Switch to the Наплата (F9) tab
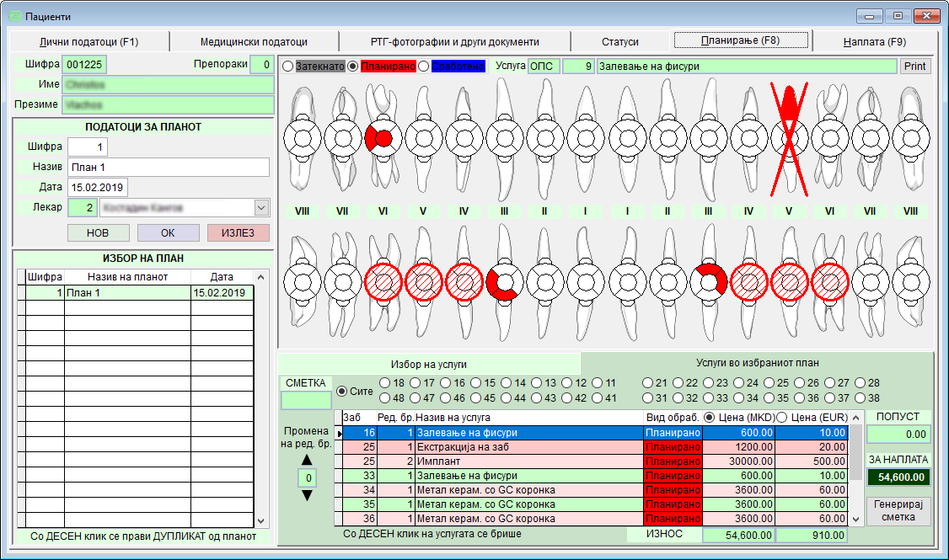949x560 pixels. point(874,41)
